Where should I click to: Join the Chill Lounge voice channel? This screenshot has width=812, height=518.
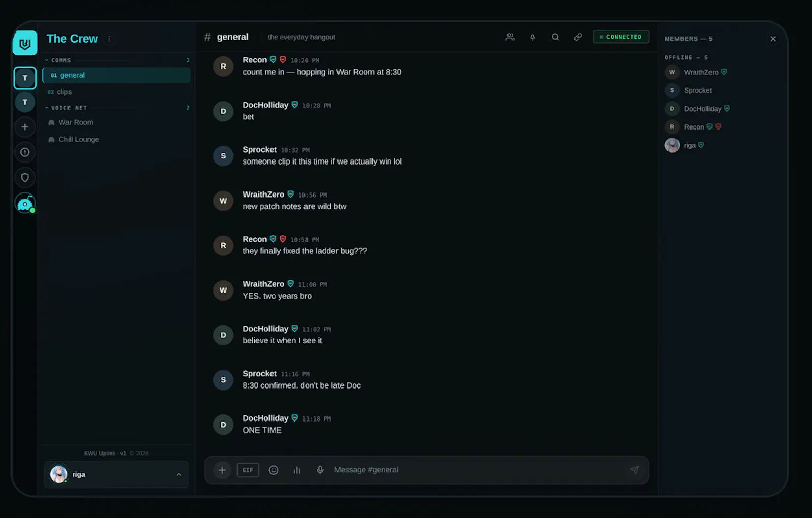(x=116, y=139)
